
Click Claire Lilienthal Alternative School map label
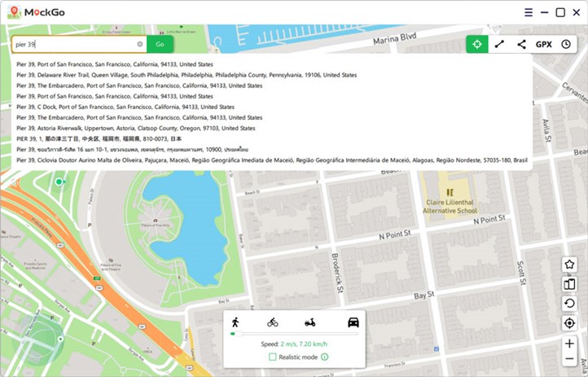[450, 207]
